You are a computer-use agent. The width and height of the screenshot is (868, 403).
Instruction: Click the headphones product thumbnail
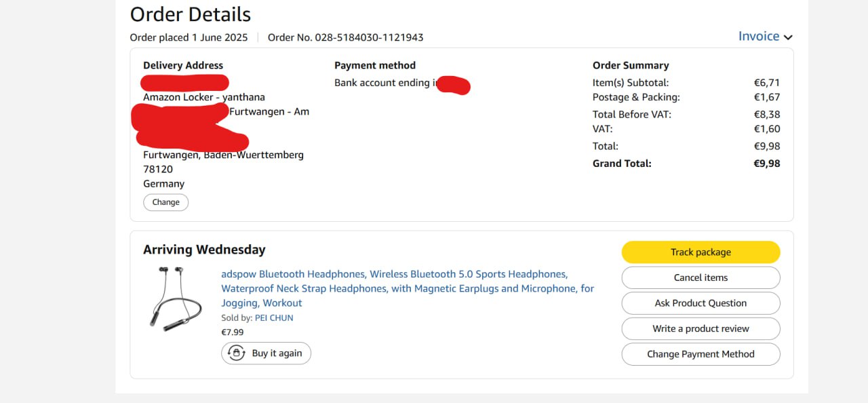pyautogui.click(x=175, y=299)
